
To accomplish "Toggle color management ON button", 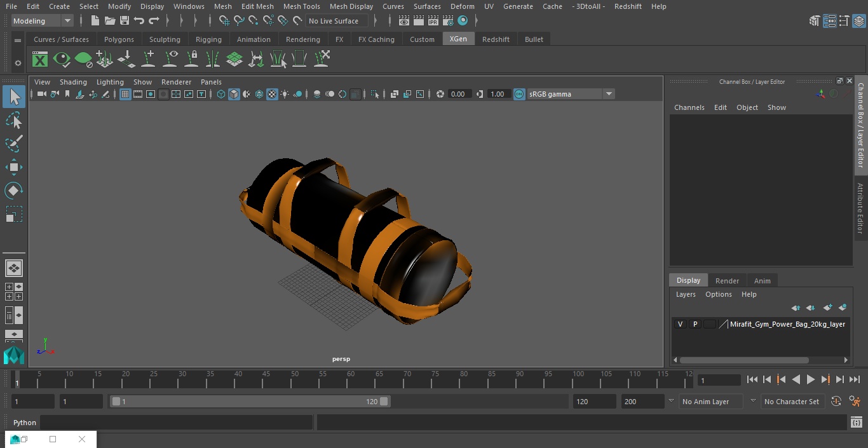I will (x=519, y=94).
